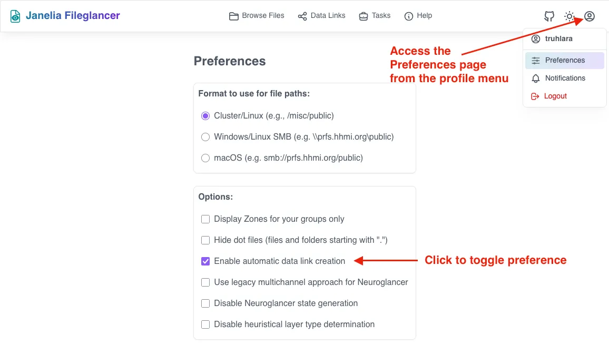Enable legacy multichannel approach for Neuroglancer

tap(205, 282)
